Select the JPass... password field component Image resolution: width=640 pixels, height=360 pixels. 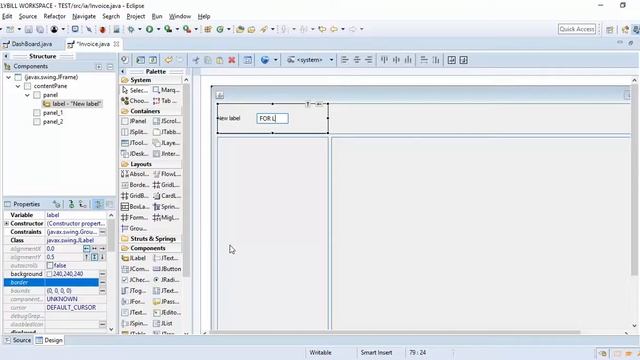[166, 302]
